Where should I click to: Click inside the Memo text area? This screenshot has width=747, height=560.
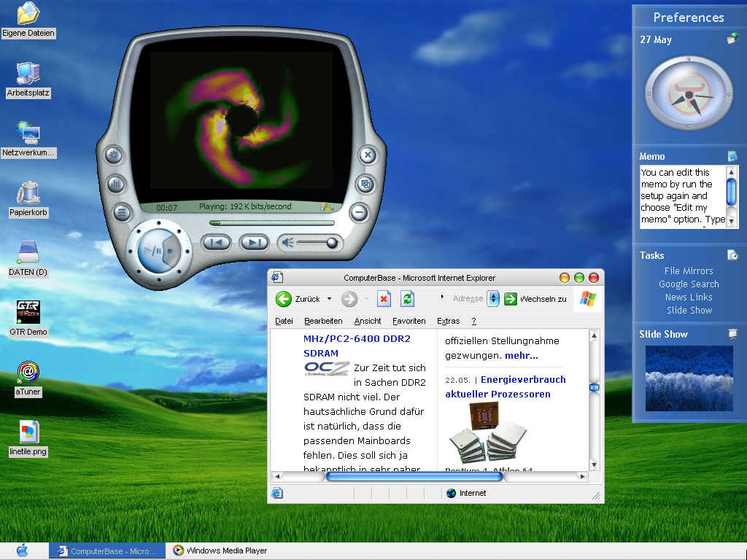coord(682,196)
